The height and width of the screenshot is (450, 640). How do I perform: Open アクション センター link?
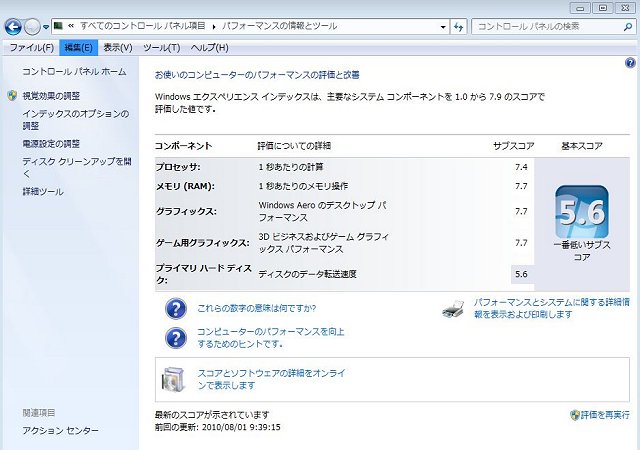point(60,430)
